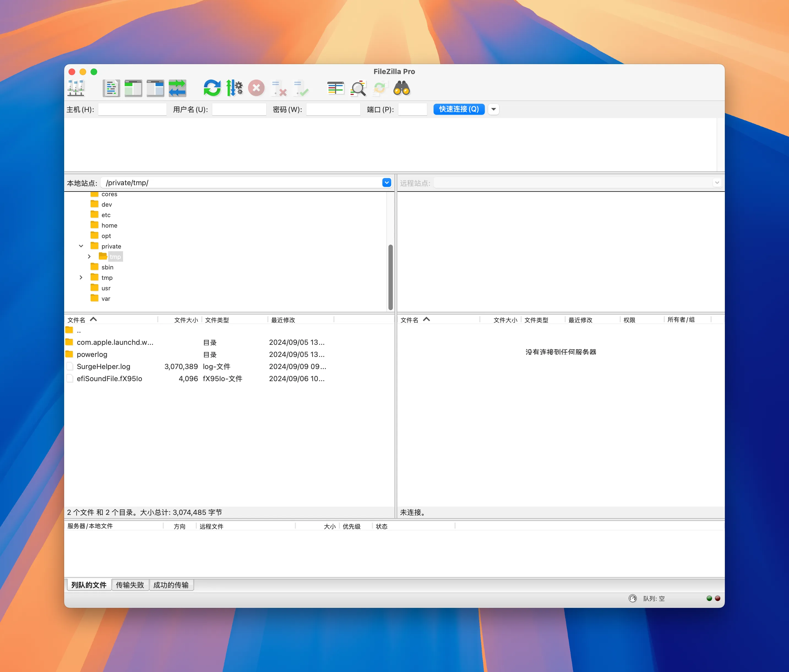Click the 快速连接 button
The height and width of the screenshot is (672, 789).
click(458, 109)
